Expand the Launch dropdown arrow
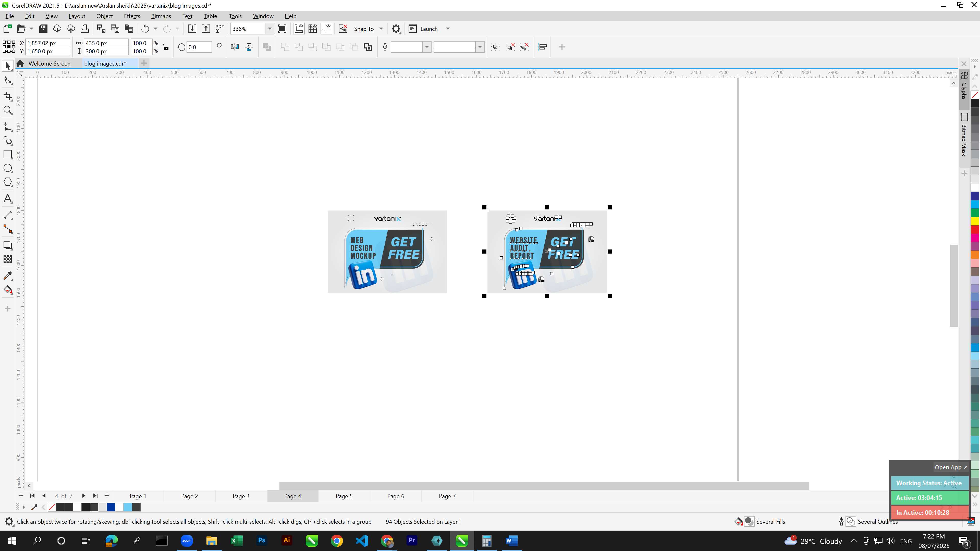This screenshot has width=980, height=551. [448, 29]
